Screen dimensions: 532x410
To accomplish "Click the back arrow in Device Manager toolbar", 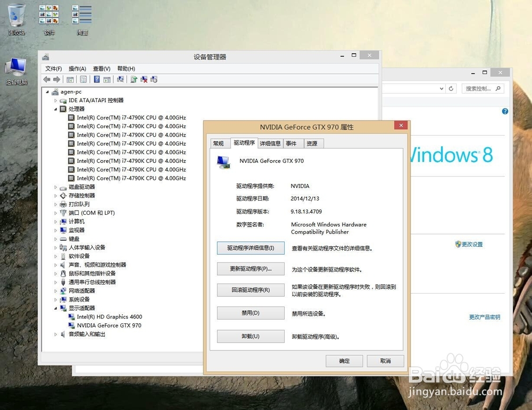I will (x=47, y=79).
